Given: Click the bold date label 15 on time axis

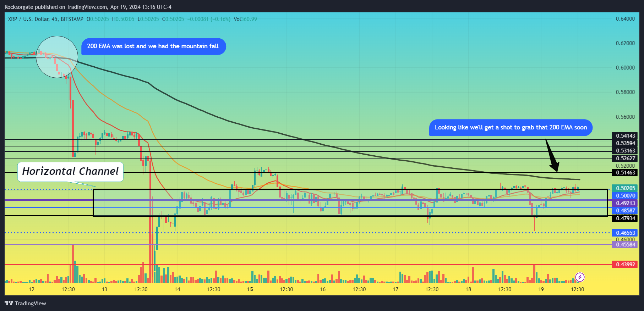Looking at the screenshot, I should click(250, 289).
